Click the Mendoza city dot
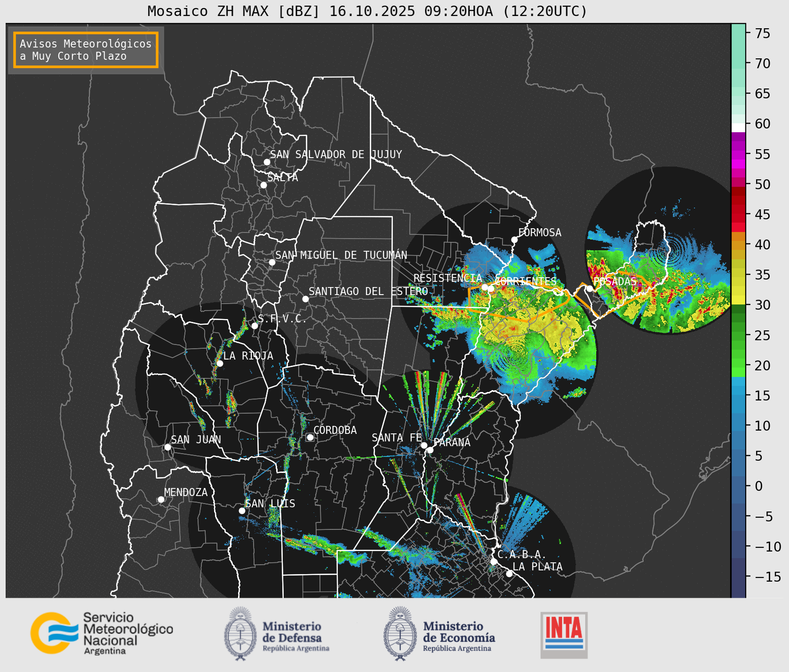The image size is (789, 672). [161, 499]
